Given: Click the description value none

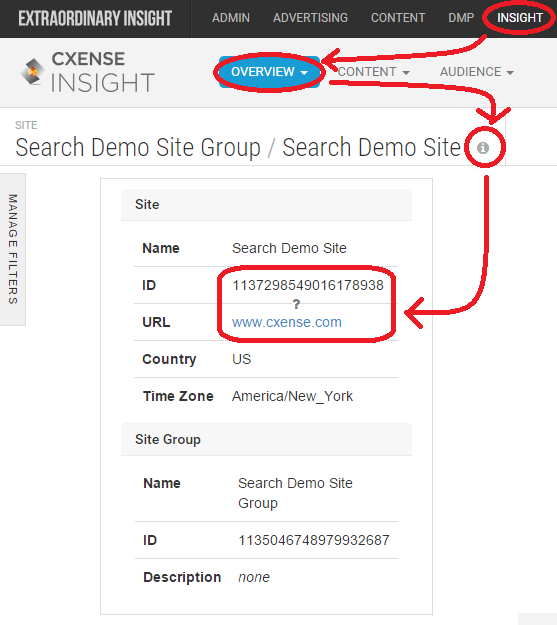Looking at the screenshot, I should coord(254,577).
